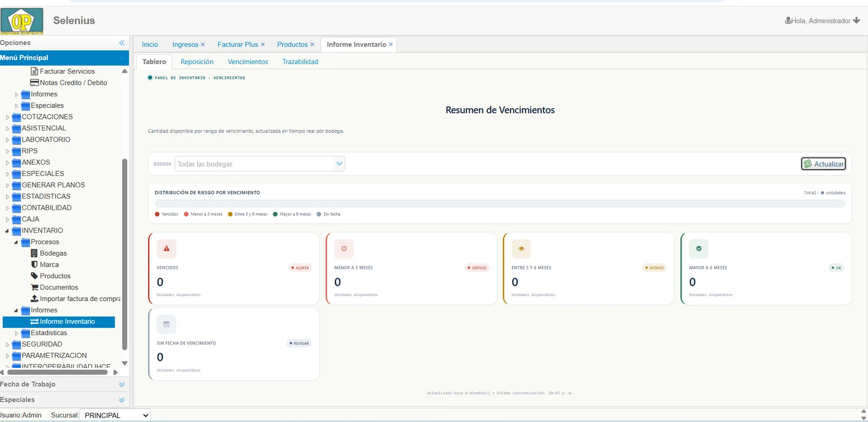This screenshot has width=868, height=422.
Task: Click the Documentos cart icon in tree
Action: [x=35, y=287]
